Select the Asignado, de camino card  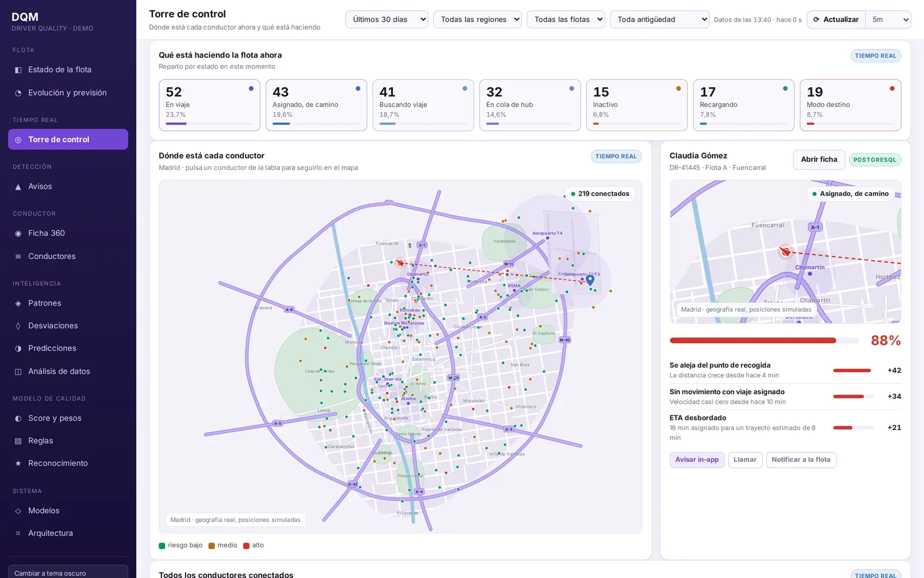(x=316, y=105)
